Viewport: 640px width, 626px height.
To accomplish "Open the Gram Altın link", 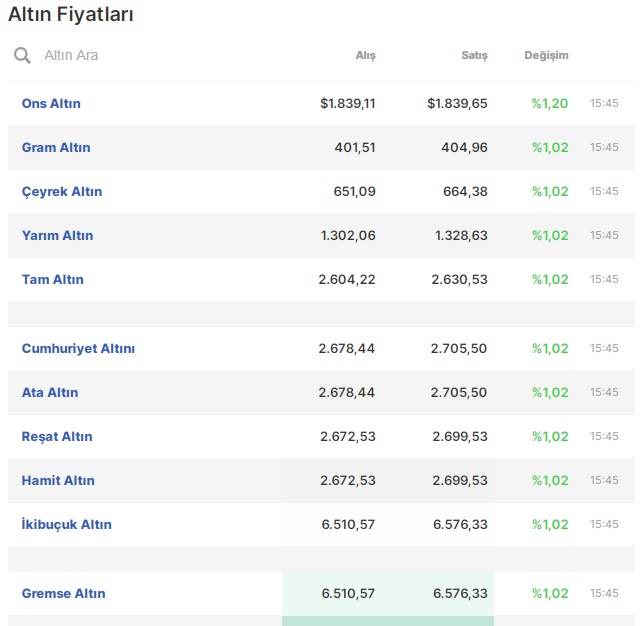I will [x=56, y=147].
